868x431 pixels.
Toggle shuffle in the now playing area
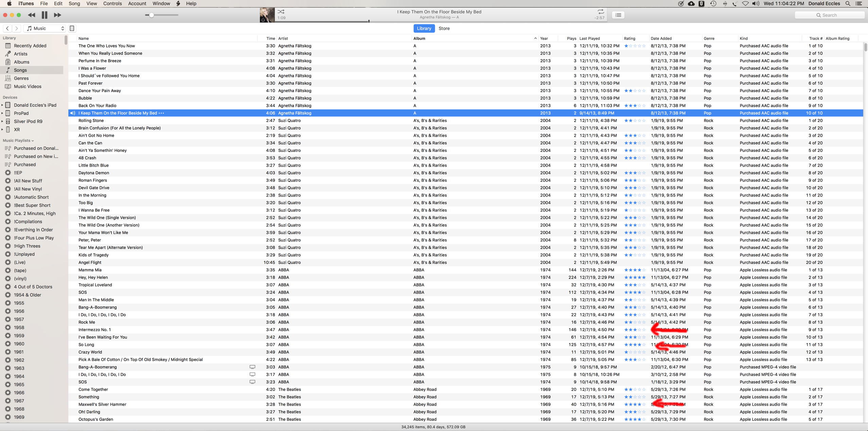(x=281, y=12)
